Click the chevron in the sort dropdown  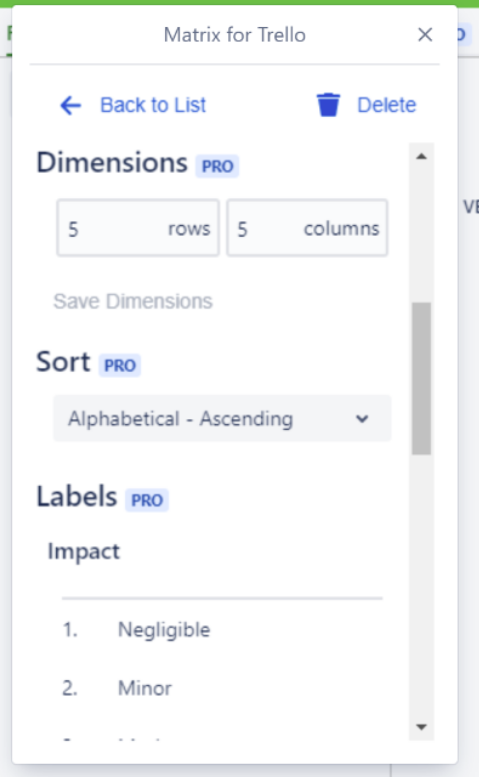tap(362, 419)
